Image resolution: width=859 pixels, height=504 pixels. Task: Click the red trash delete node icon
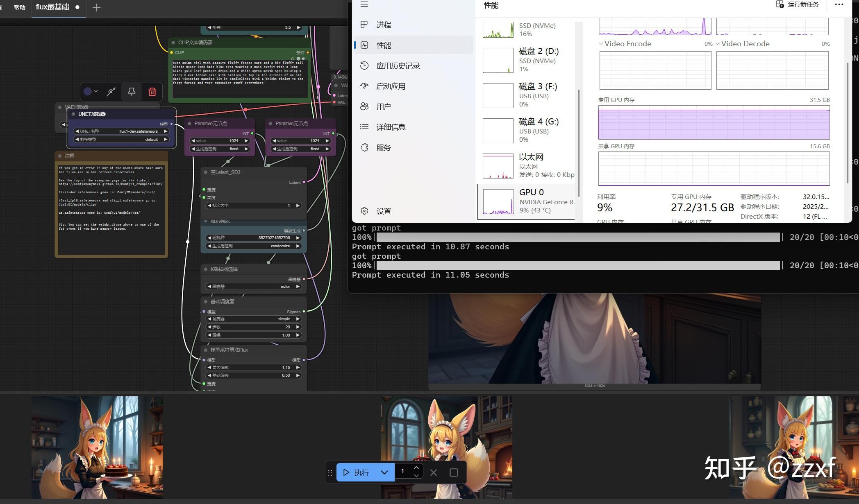(x=152, y=92)
